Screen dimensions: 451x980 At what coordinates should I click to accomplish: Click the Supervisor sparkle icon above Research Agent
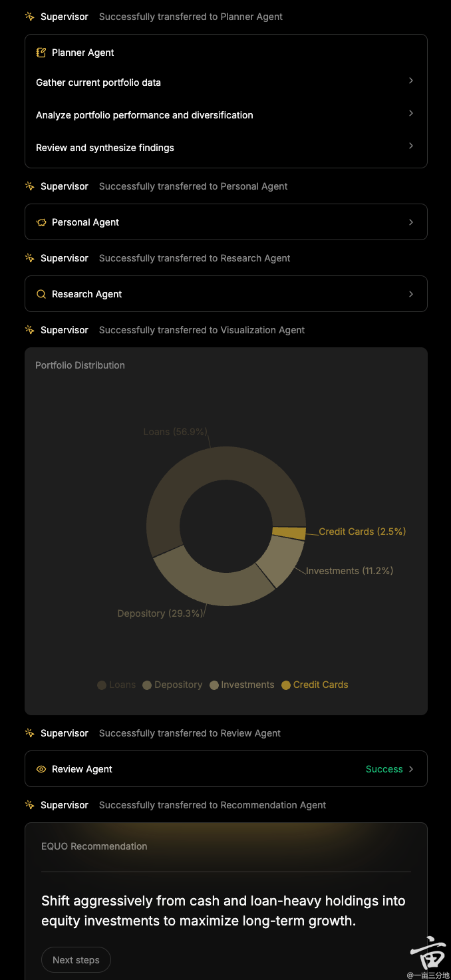(30, 258)
